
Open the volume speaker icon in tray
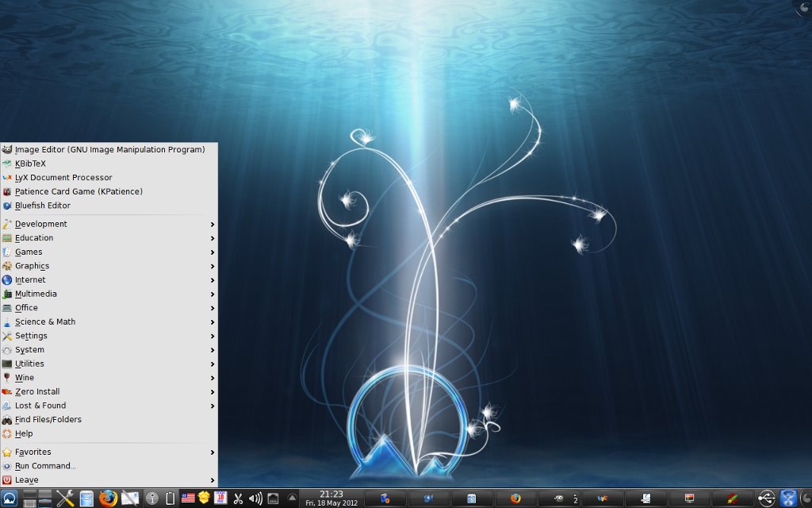[255, 498]
